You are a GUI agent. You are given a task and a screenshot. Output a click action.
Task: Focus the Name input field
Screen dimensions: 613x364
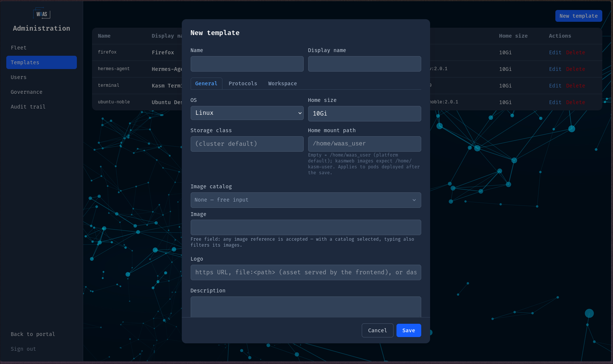tap(247, 64)
